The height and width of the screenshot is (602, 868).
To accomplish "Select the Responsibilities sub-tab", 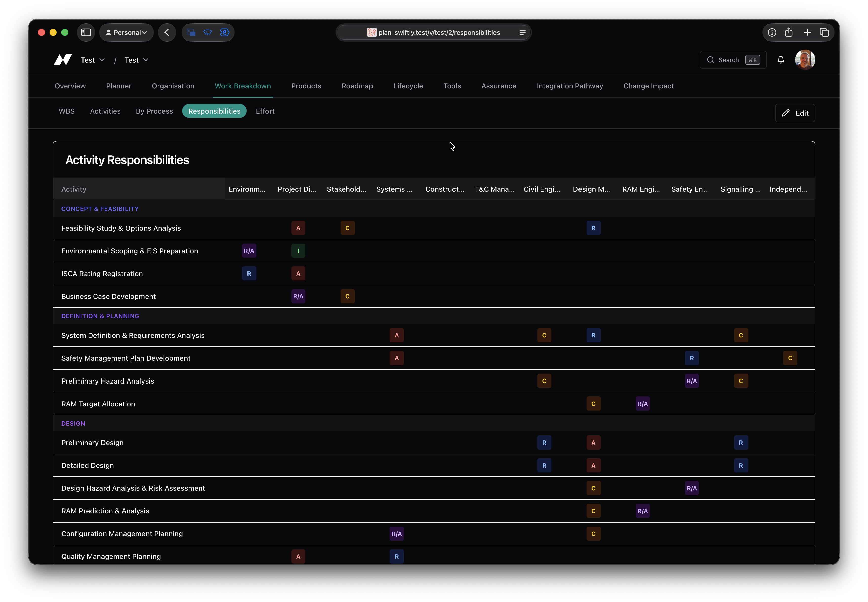I will pos(214,111).
